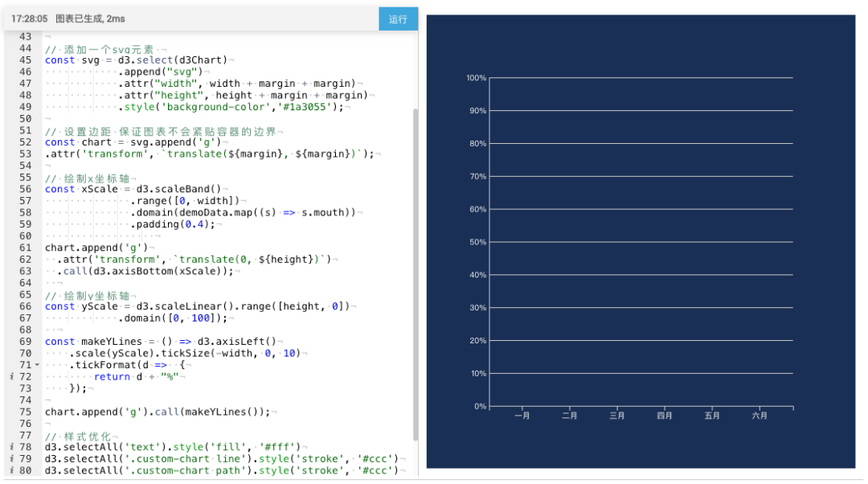Click the 'const makeYLines' code line
The image size is (868, 484).
click(161, 342)
